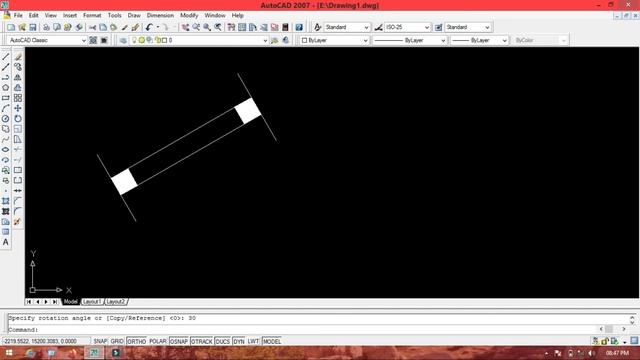The width and height of the screenshot is (640, 360).
Task: Click the Windows Start button
Action: pos(9,353)
